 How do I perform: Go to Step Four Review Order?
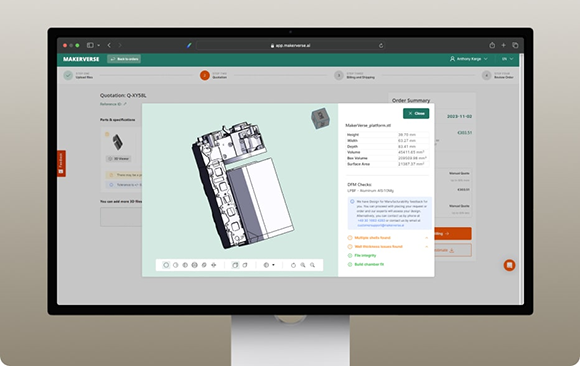pyautogui.click(x=498, y=75)
